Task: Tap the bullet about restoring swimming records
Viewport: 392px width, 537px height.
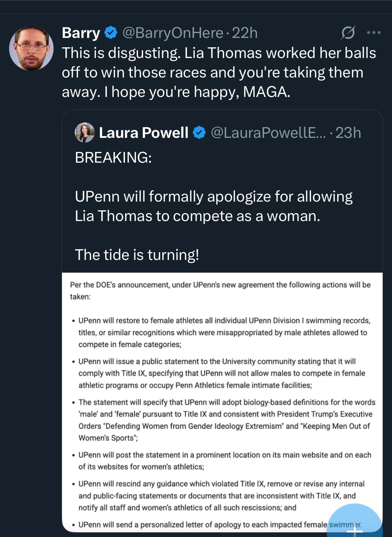Action: coord(221,332)
